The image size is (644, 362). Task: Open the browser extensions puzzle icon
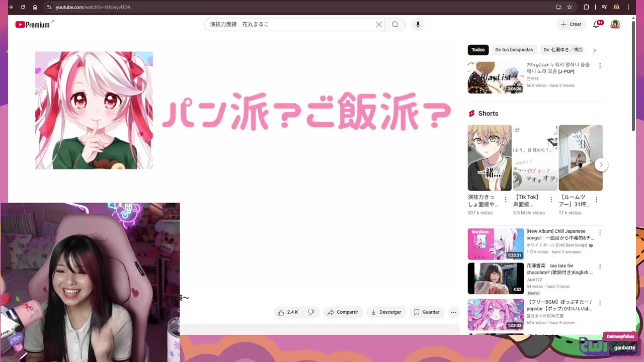click(x=586, y=7)
